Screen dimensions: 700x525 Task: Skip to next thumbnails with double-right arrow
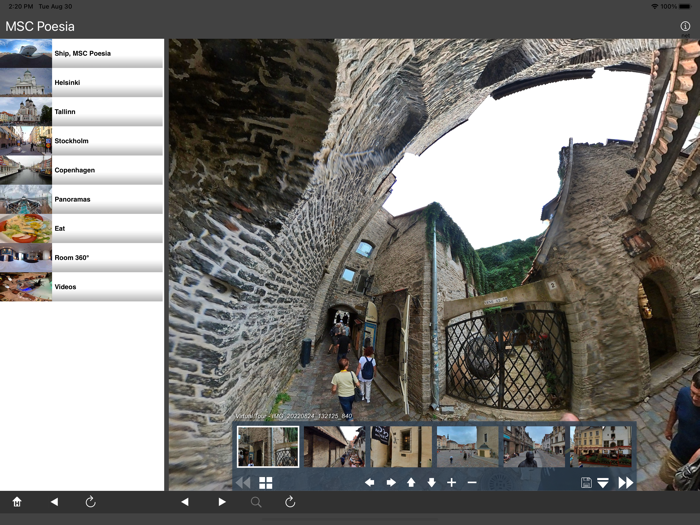pyautogui.click(x=625, y=483)
